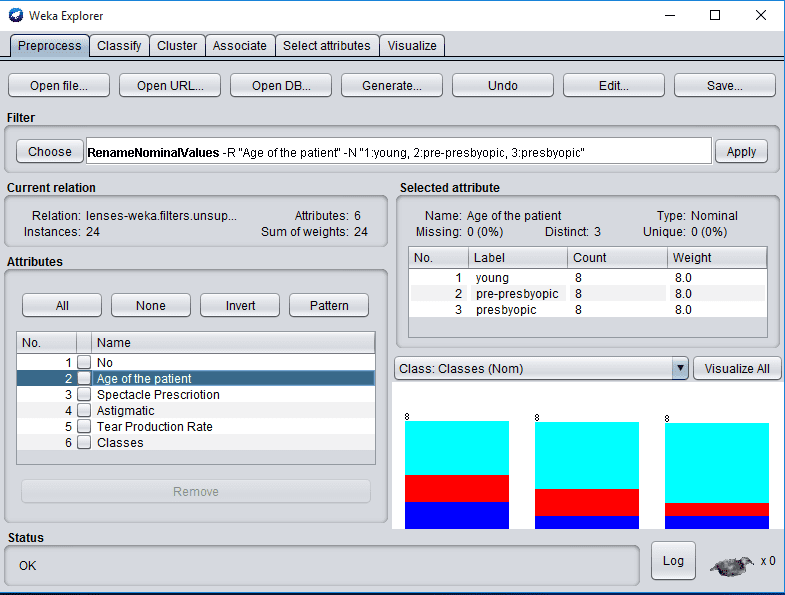This screenshot has height=595, width=785.
Task: Switch to the Cluster tab
Action: pos(177,46)
